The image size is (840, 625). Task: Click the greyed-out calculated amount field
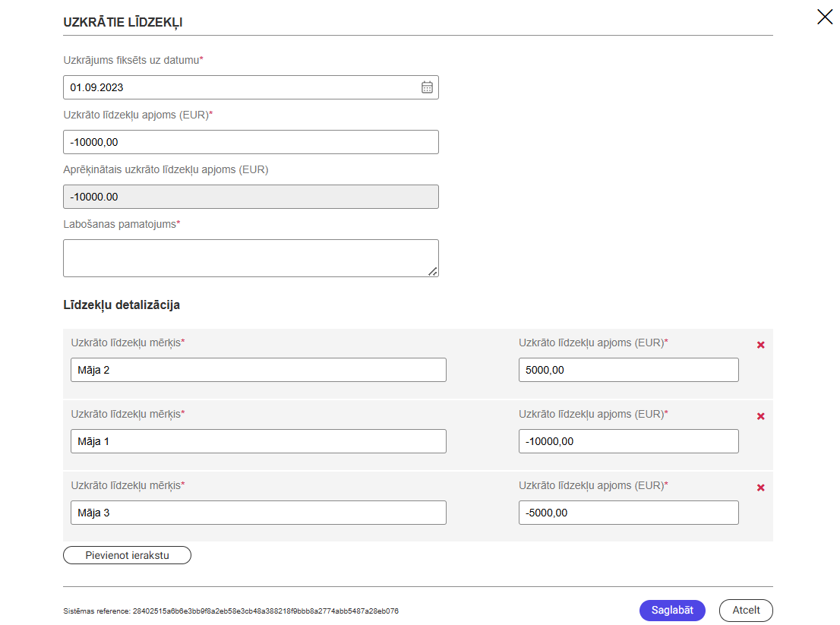point(251,197)
